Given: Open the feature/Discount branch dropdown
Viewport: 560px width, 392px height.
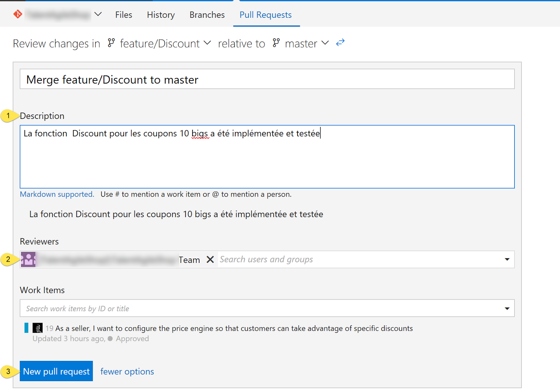Looking at the screenshot, I should pos(208,43).
